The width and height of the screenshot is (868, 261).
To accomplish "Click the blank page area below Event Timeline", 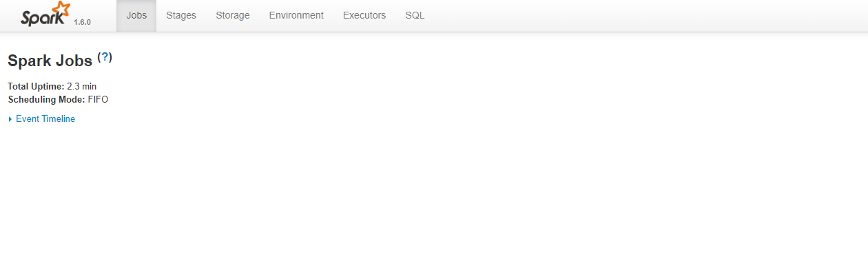I will coord(434,193).
